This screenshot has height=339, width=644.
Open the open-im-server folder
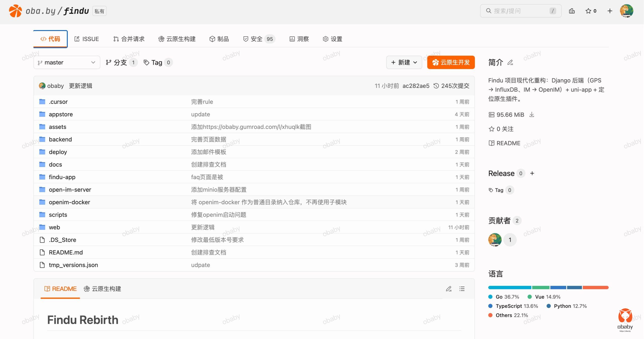pyautogui.click(x=70, y=190)
